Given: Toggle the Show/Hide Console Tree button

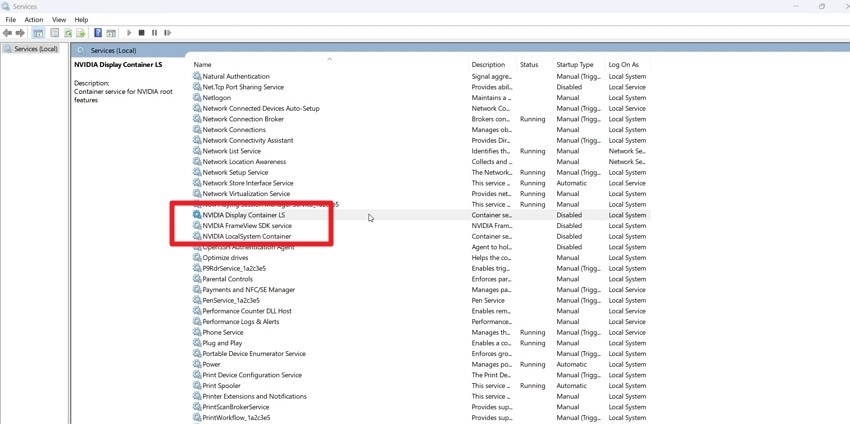Looking at the screenshot, I should [38, 33].
